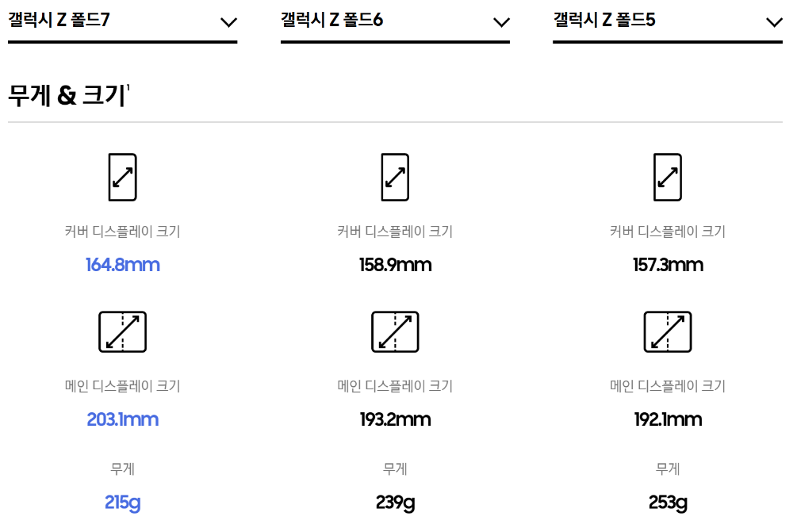The width and height of the screenshot is (793, 532).
Task: Click the Galaxy Z Fold5 main display size icon
Action: 668,331
